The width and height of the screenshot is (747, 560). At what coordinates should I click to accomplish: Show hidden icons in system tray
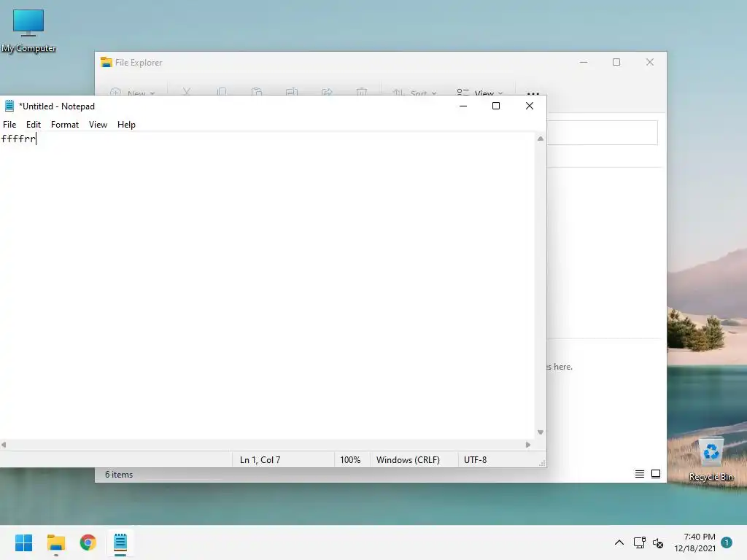coord(619,542)
